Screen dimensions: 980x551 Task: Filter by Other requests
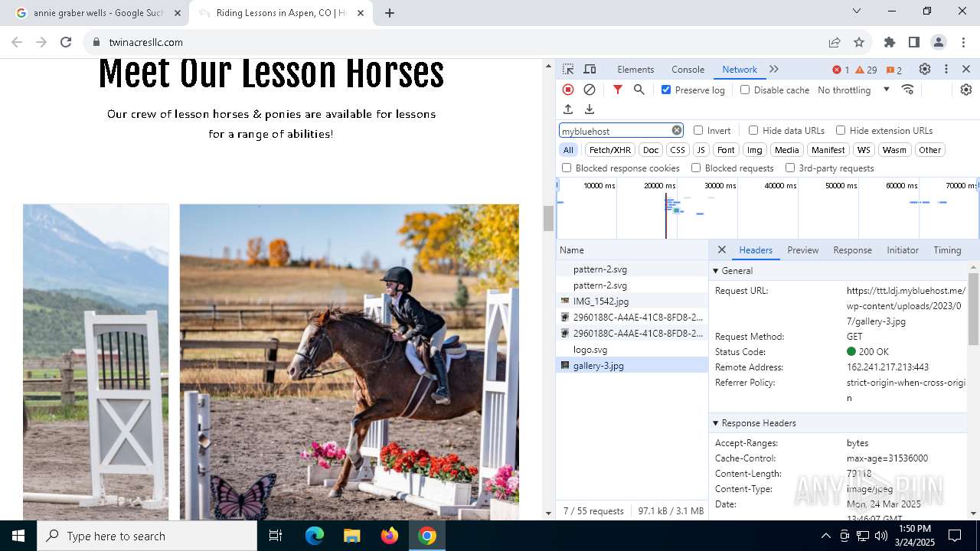929,150
